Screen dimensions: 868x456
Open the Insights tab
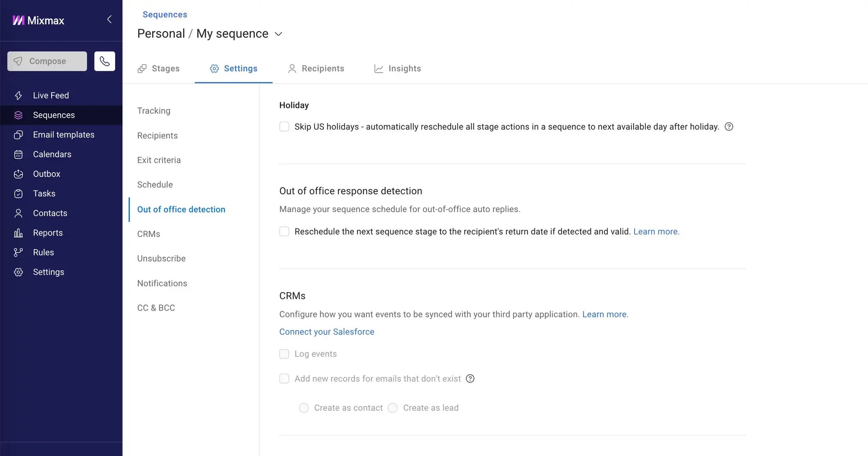[398, 68]
